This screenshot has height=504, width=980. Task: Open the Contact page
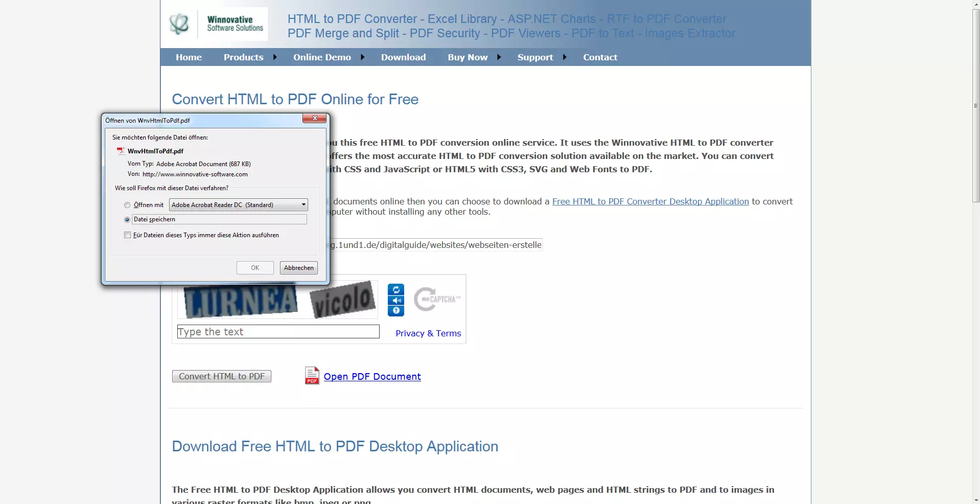(x=600, y=57)
